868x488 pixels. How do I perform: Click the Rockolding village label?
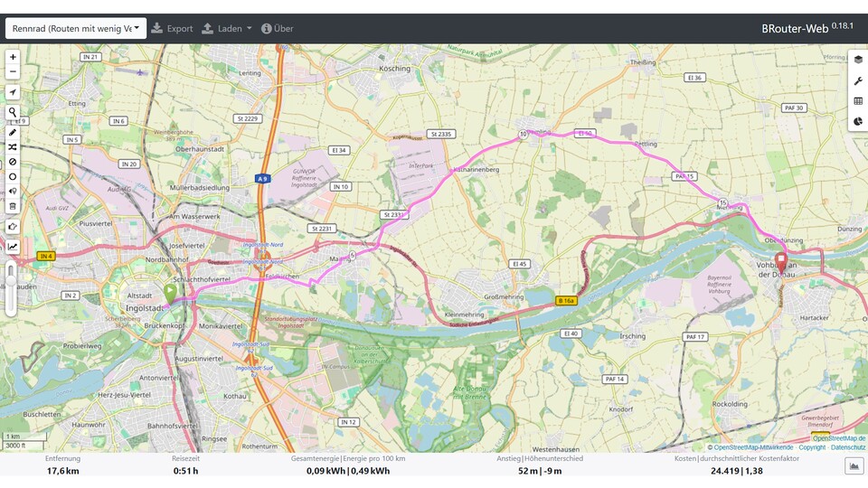pyautogui.click(x=730, y=404)
